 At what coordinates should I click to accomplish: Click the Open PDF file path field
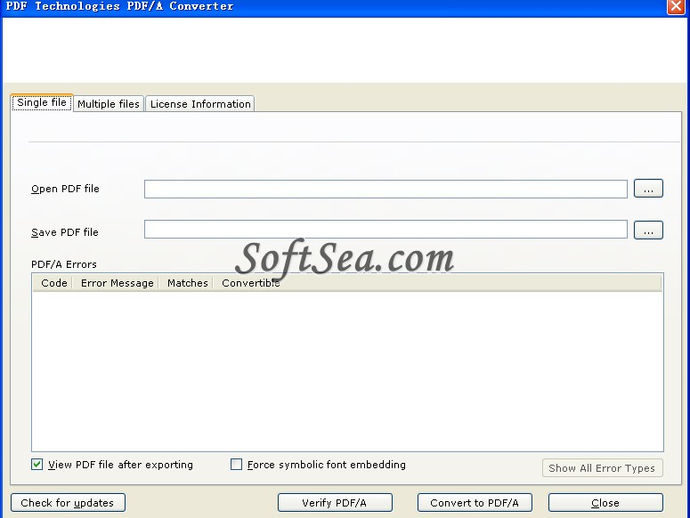coord(385,189)
